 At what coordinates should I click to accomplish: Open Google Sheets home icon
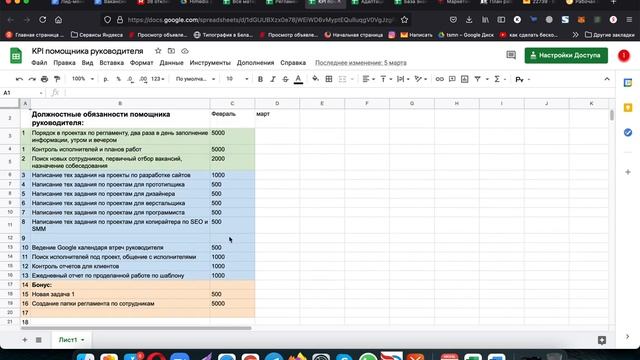click(x=16, y=56)
